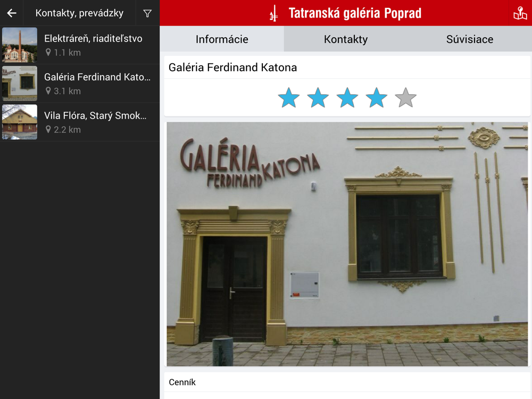Select Elektráreň, riaditeľstvo list item
The width and height of the screenshot is (532, 399).
click(80, 45)
